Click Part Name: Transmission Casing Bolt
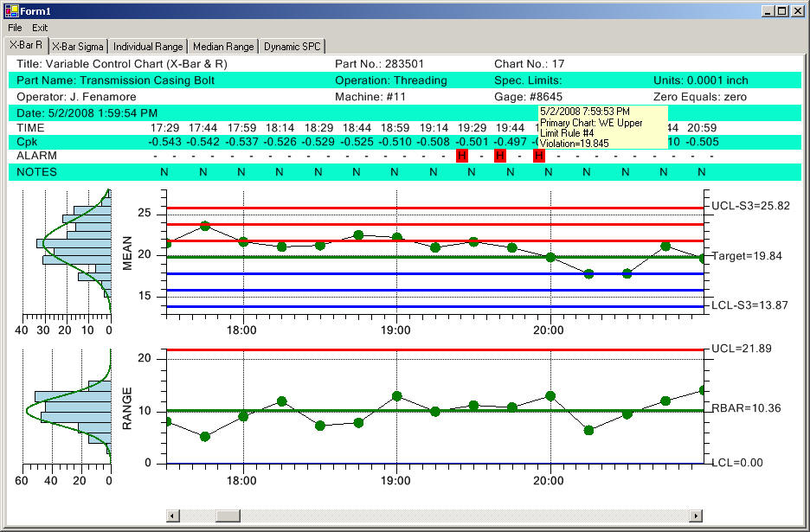Viewport: 810px width, 532px height. coord(115,80)
